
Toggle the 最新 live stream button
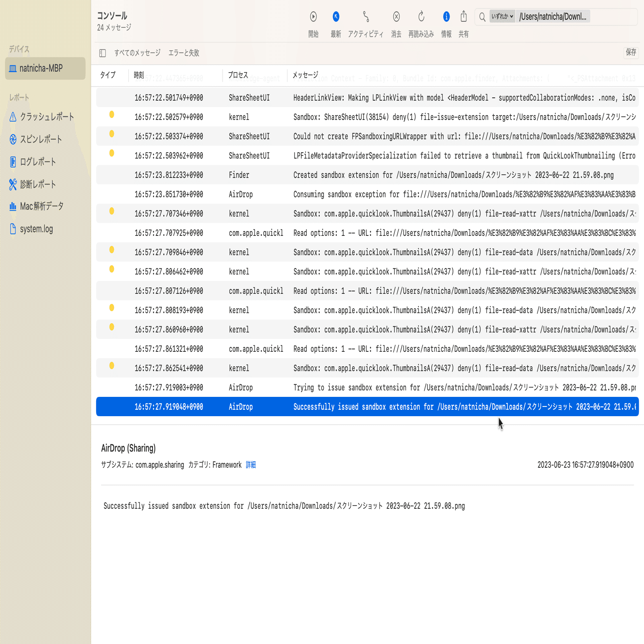click(336, 17)
